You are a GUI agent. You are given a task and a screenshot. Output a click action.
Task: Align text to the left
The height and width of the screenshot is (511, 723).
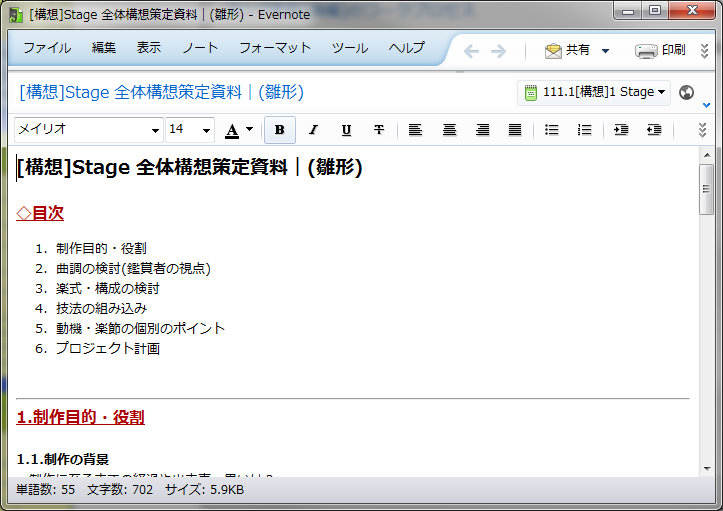[416, 130]
